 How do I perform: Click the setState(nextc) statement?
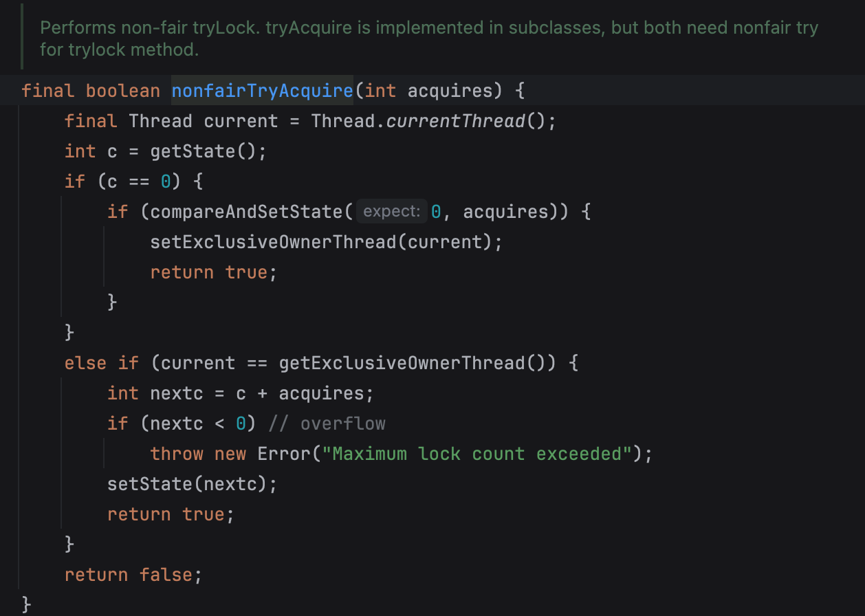(x=192, y=484)
